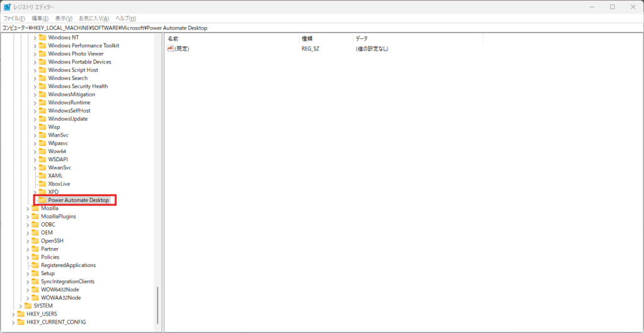
Task: Click the WindowsMitigation folder icon
Action: point(42,94)
